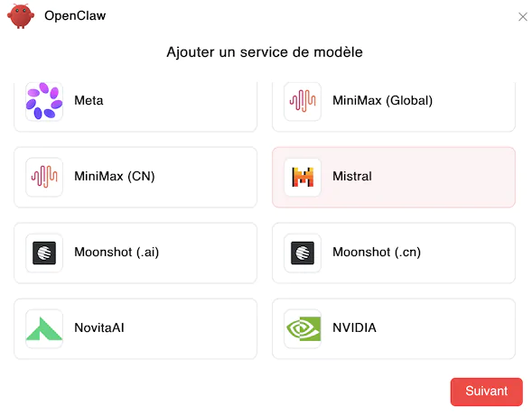Close the OpenClaw dialog with X
The height and width of the screenshot is (415, 532).
(x=523, y=16)
